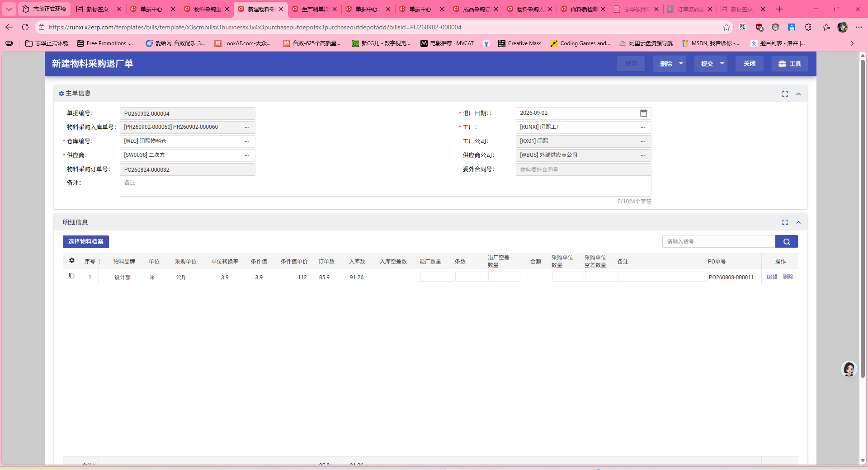Open the 志华正式环境 bookmark folder

[x=47, y=43]
